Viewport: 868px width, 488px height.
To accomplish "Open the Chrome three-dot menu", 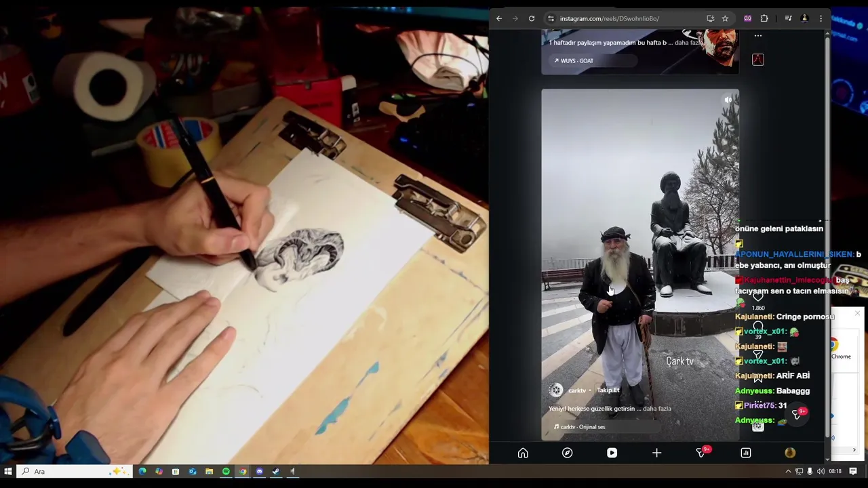I will coord(821,18).
